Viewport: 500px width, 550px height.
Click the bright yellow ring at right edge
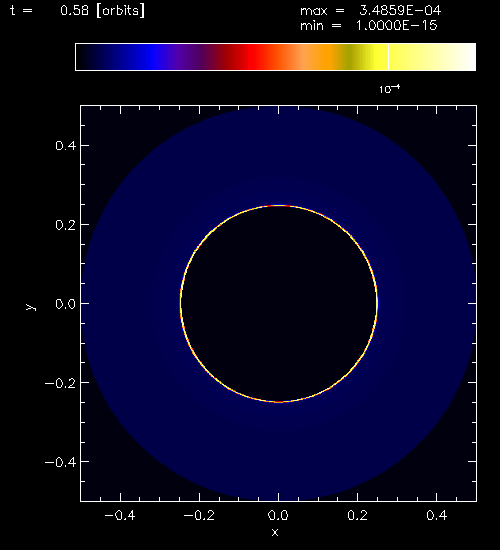pyautogui.click(x=377, y=303)
